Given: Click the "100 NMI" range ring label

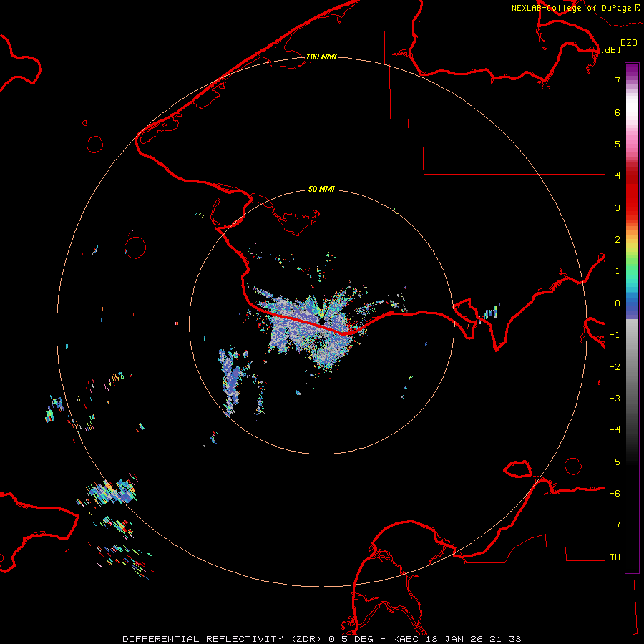Looking at the screenshot, I should (x=321, y=57).
